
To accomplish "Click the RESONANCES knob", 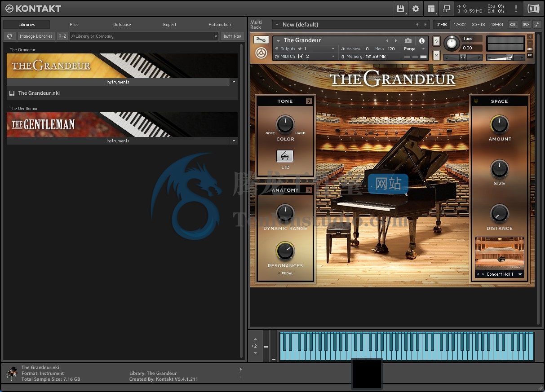I will click(285, 251).
